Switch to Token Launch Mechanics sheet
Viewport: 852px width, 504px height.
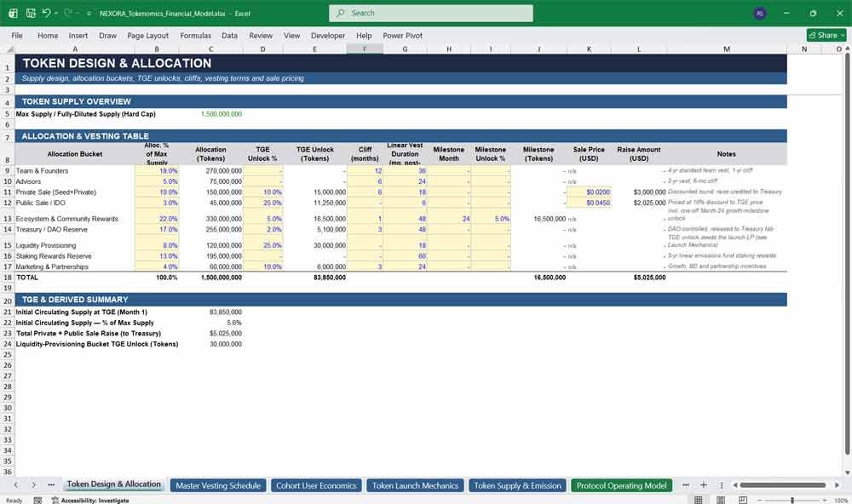[x=415, y=485]
